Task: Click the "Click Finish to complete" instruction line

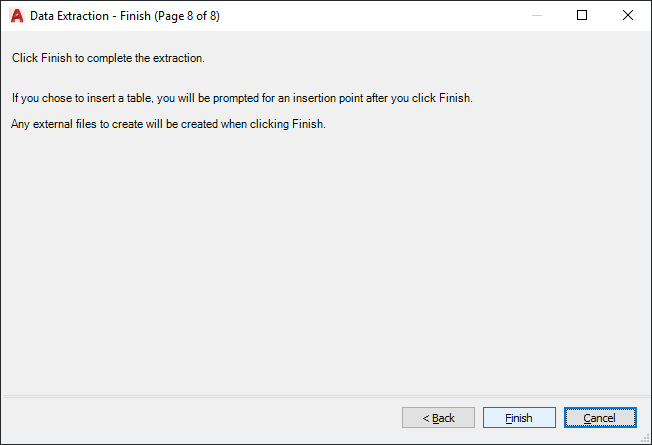Action: [x=108, y=58]
